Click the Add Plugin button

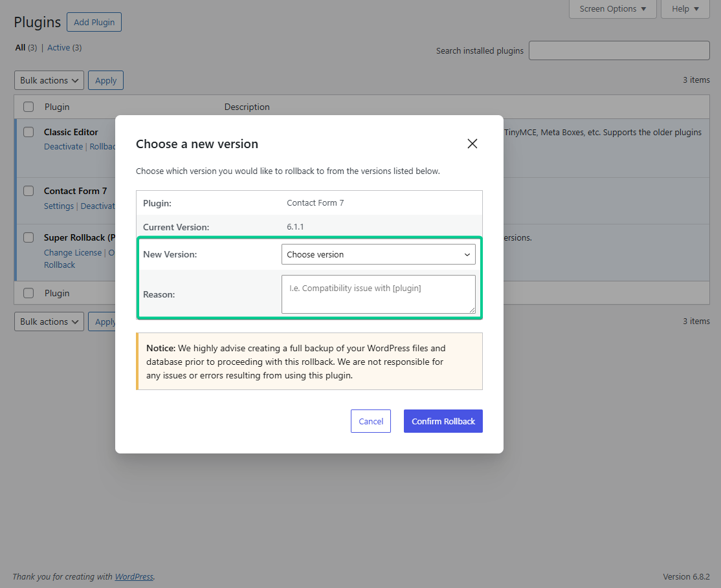94,22
